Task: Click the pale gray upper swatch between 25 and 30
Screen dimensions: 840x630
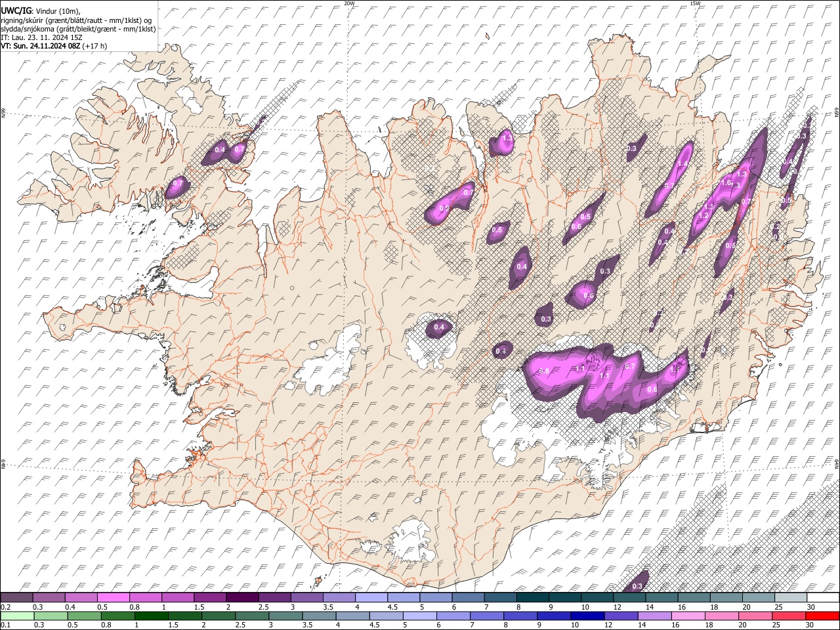Action: (791, 597)
